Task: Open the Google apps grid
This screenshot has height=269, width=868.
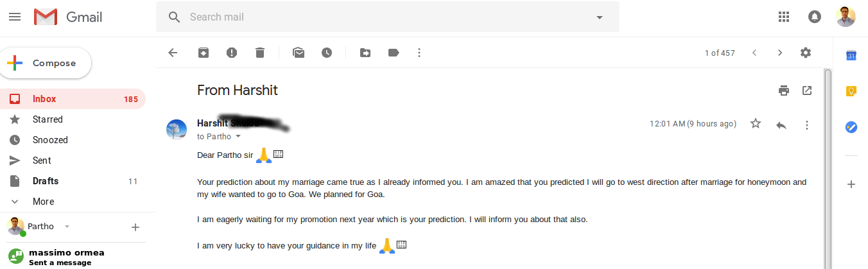Action: 783,17
